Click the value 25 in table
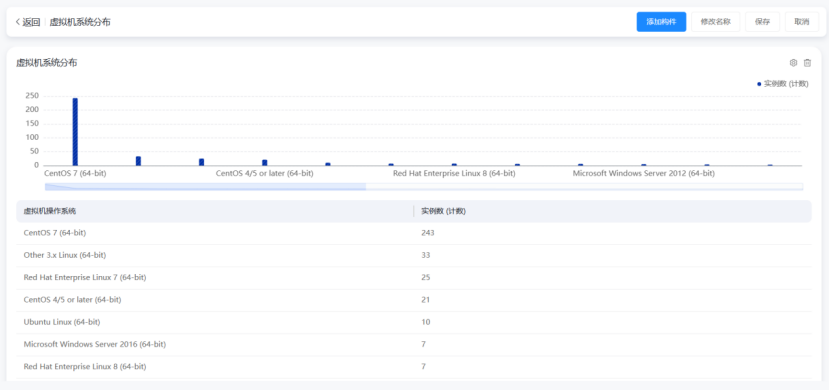The height and width of the screenshot is (390, 829). [x=426, y=277]
